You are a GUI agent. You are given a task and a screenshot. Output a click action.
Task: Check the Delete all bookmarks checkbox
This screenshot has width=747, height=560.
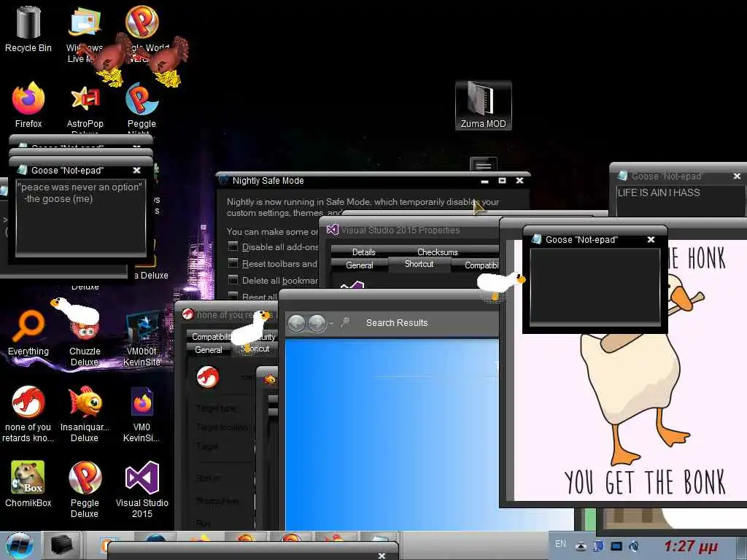click(x=233, y=279)
